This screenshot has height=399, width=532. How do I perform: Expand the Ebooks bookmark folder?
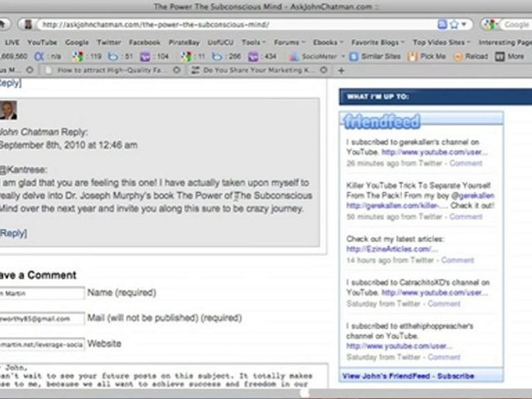tap(328, 43)
